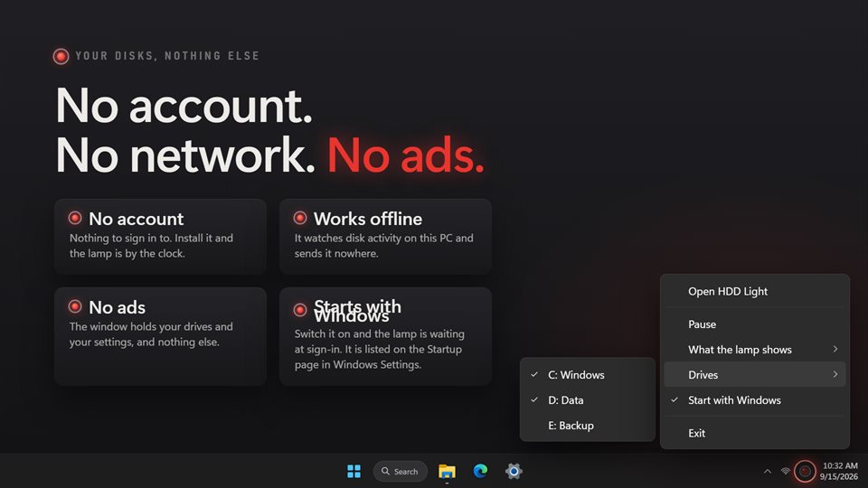
Task: Toggle Start with Windows in the tray menu
Action: (x=754, y=400)
